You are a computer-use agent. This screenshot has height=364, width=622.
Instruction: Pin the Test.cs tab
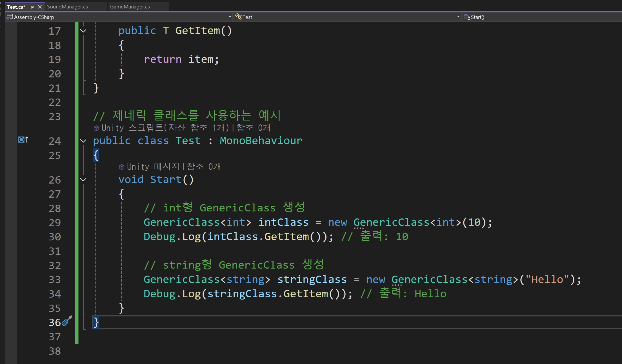[32, 7]
